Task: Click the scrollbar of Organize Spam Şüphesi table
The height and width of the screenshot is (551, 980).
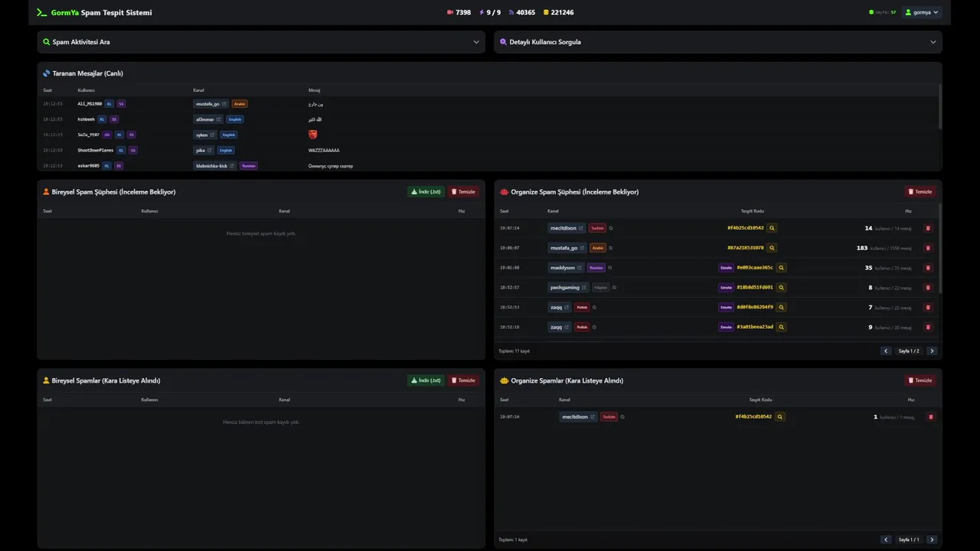Action: click(x=939, y=249)
